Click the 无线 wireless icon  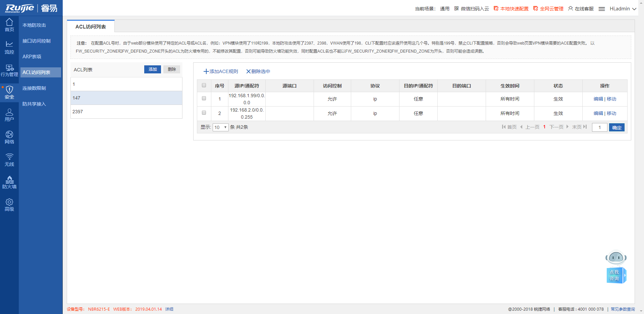[x=9, y=160]
